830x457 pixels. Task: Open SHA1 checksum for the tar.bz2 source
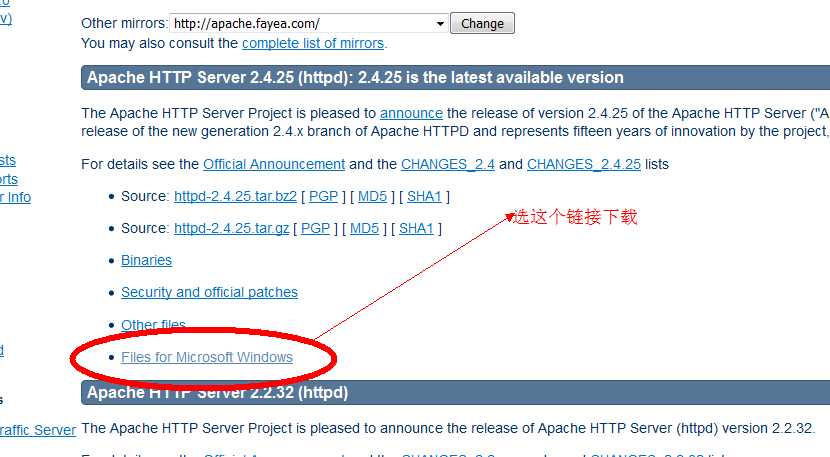[x=424, y=196]
